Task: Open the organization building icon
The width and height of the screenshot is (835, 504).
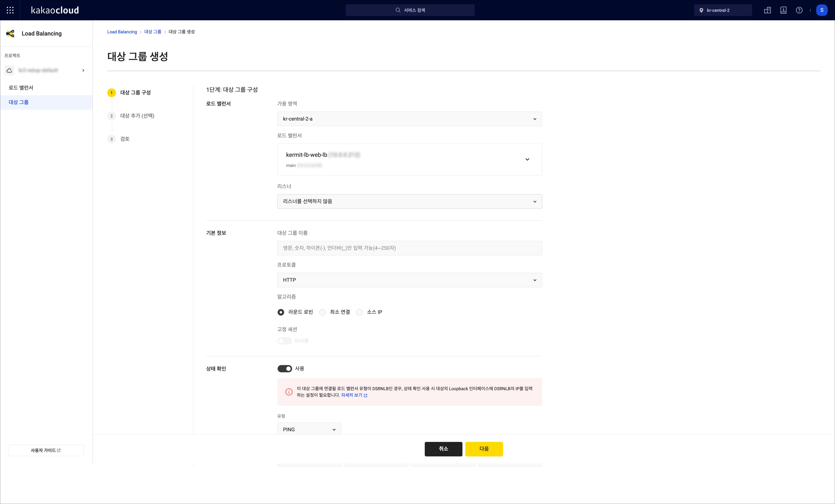Action: (x=768, y=10)
